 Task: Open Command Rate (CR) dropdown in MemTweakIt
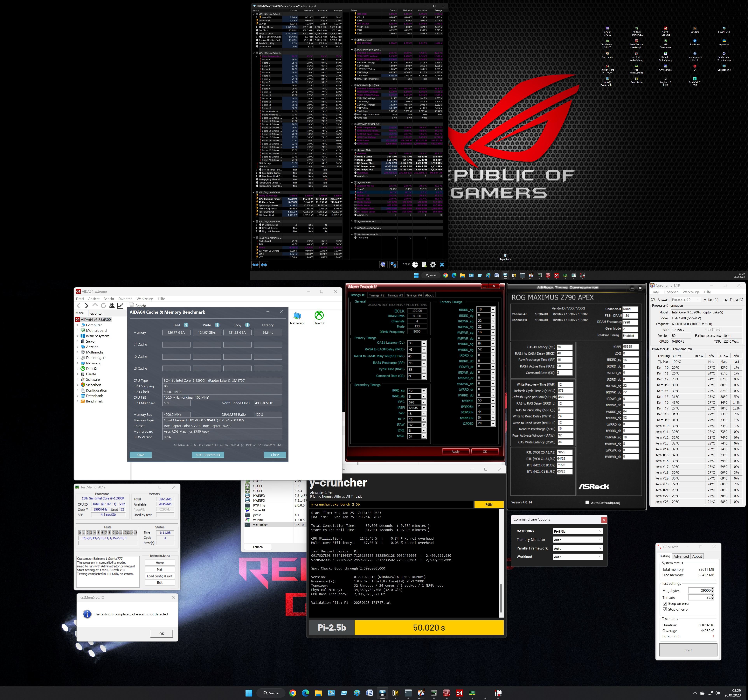click(424, 376)
